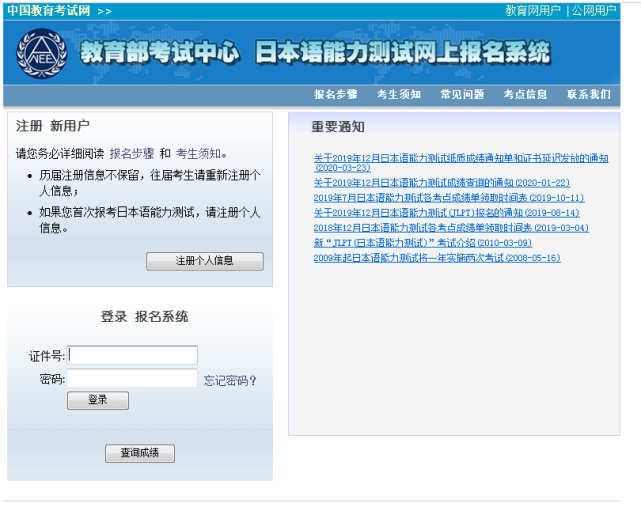Click the 查询成绩 button
Viewport: 641px width, 507px height.
point(140,453)
